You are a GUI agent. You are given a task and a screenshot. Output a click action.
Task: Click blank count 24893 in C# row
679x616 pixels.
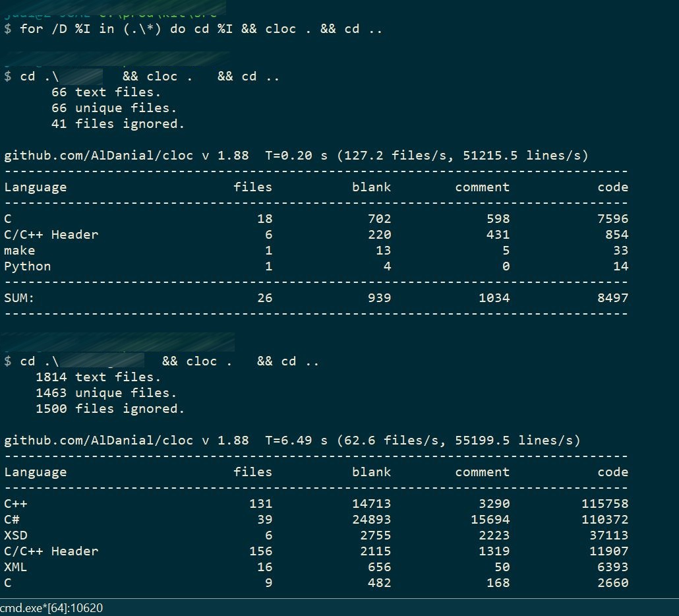372,520
